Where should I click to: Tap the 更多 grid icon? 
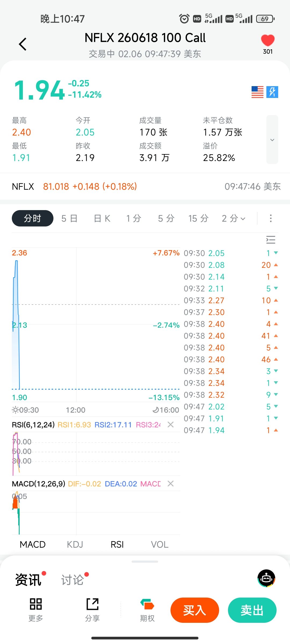[36, 604]
